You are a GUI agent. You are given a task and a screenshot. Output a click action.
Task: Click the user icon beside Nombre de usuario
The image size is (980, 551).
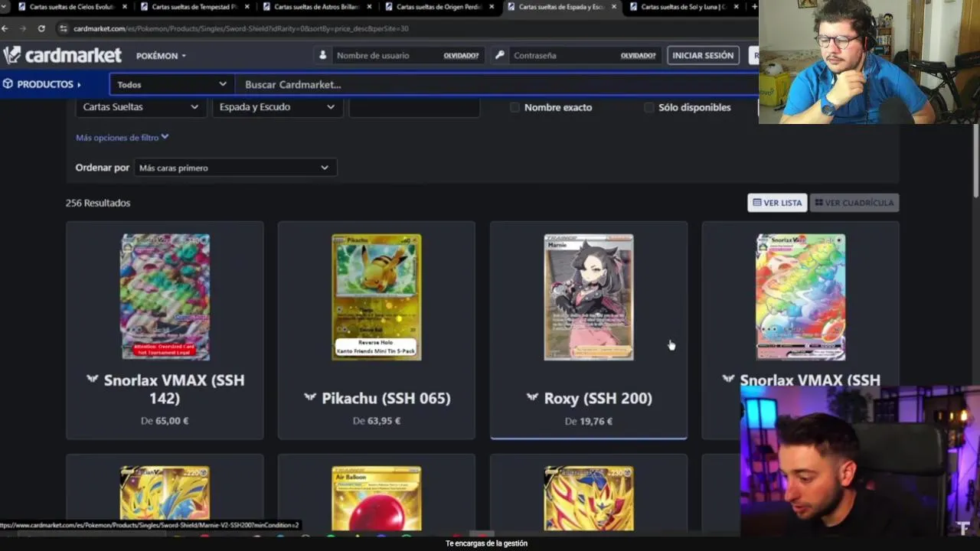pos(322,55)
